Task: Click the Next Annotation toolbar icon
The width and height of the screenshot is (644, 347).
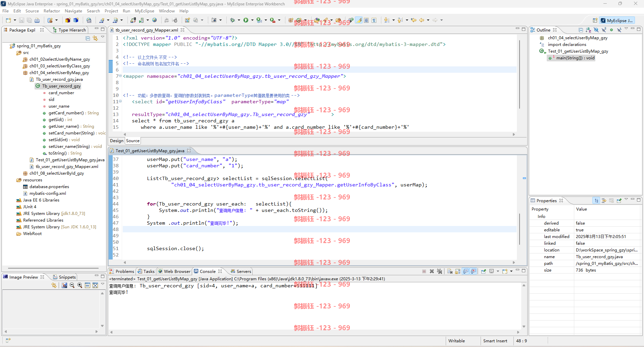Action: tap(386, 20)
